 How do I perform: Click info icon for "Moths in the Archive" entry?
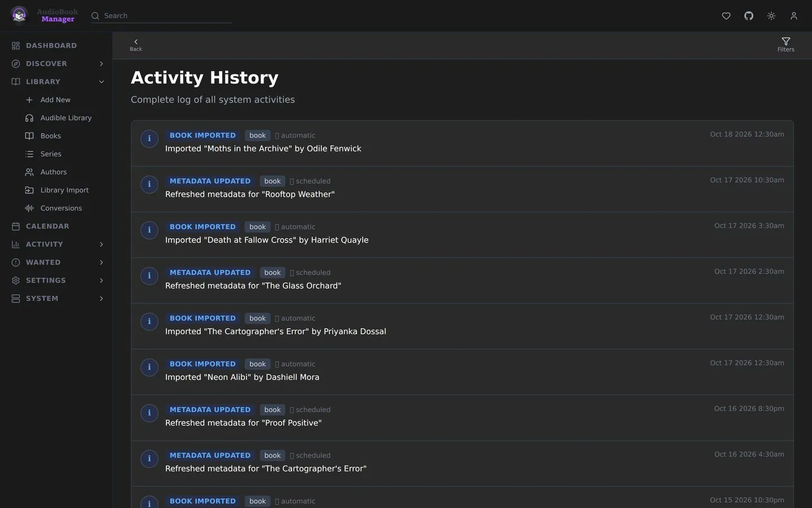[149, 138]
